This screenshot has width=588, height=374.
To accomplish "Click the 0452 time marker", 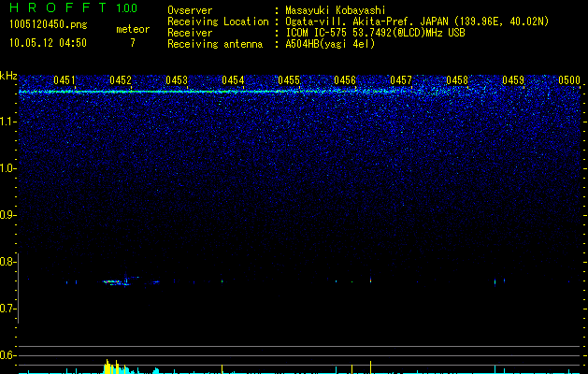I will click(121, 79).
